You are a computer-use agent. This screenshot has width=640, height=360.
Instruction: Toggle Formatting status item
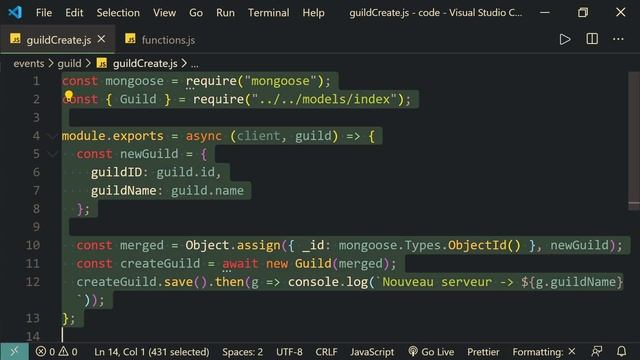(x=544, y=351)
